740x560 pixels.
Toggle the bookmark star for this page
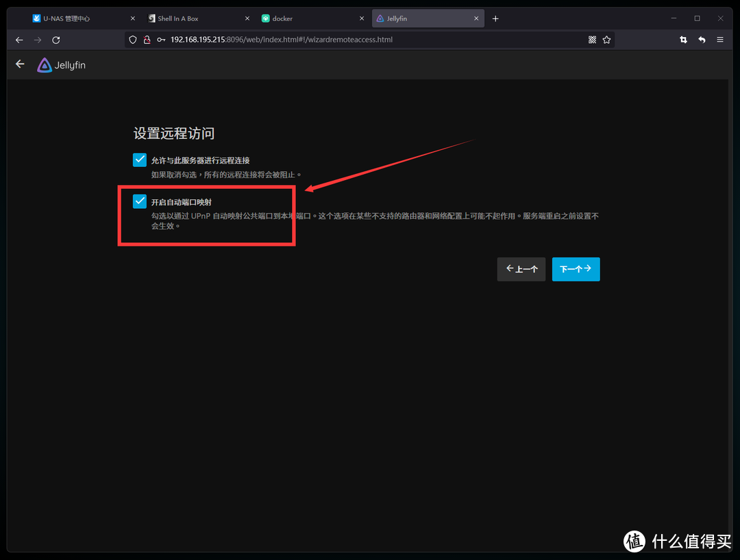(x=606, y=40)
